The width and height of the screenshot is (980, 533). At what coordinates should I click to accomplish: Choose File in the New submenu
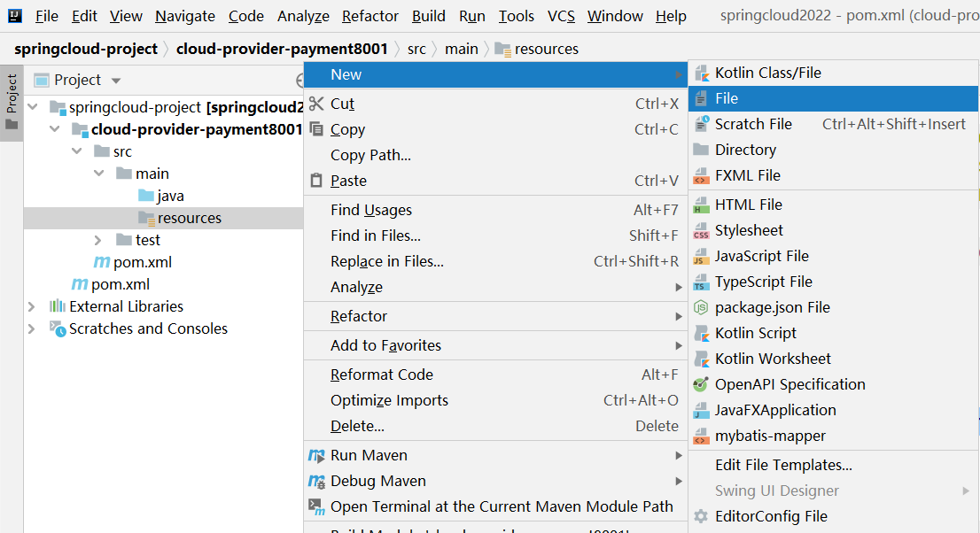(833, 99)
